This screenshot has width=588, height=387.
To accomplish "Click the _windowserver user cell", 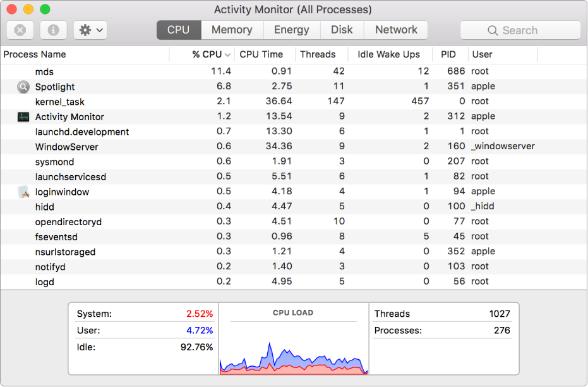I will click(503, 147).
